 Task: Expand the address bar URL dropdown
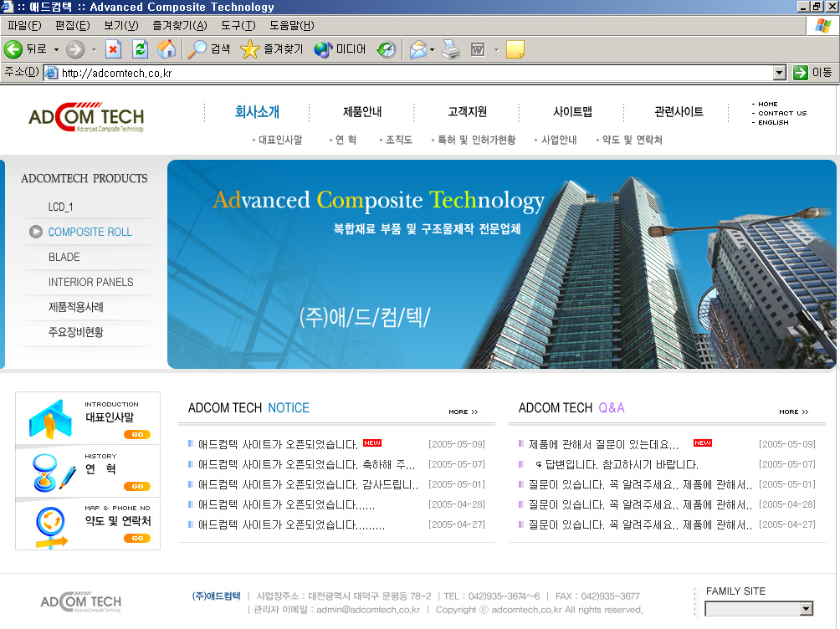click(780, 73)
